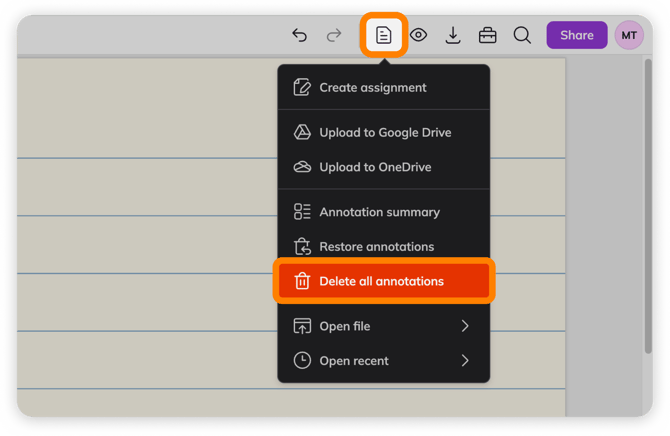Click the trash can icon

pos(302,281)
